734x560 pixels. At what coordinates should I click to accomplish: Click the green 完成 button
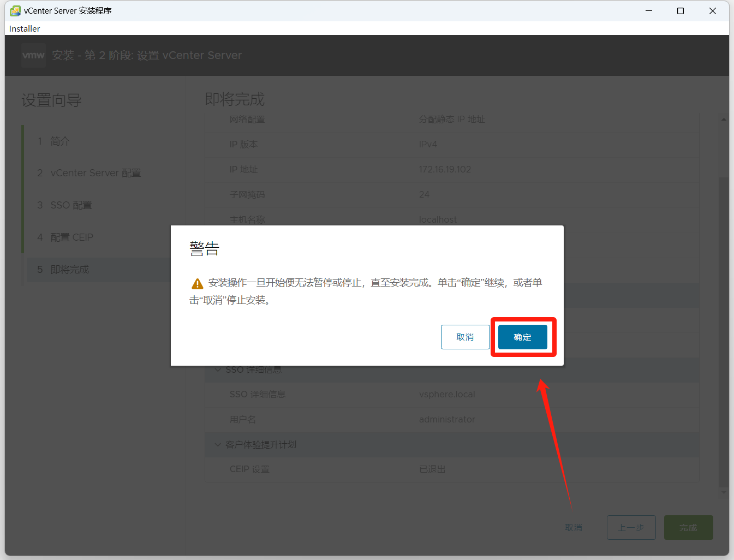(688, 528)
